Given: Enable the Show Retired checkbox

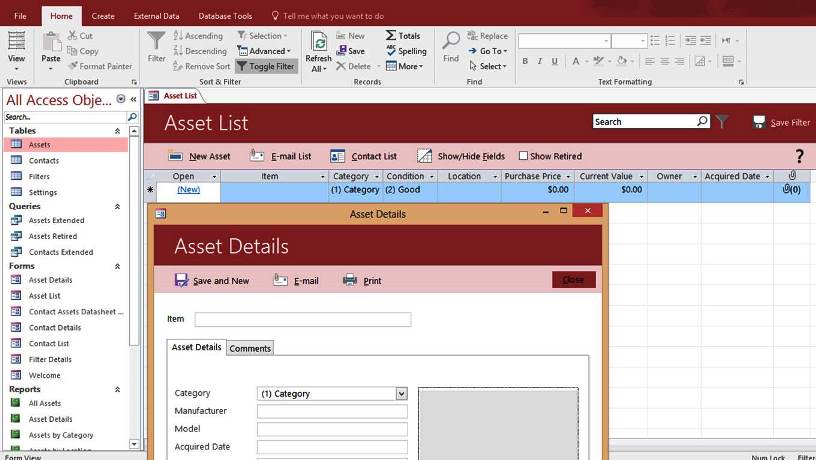Looking at the screenshot, I should coord(523,156).
